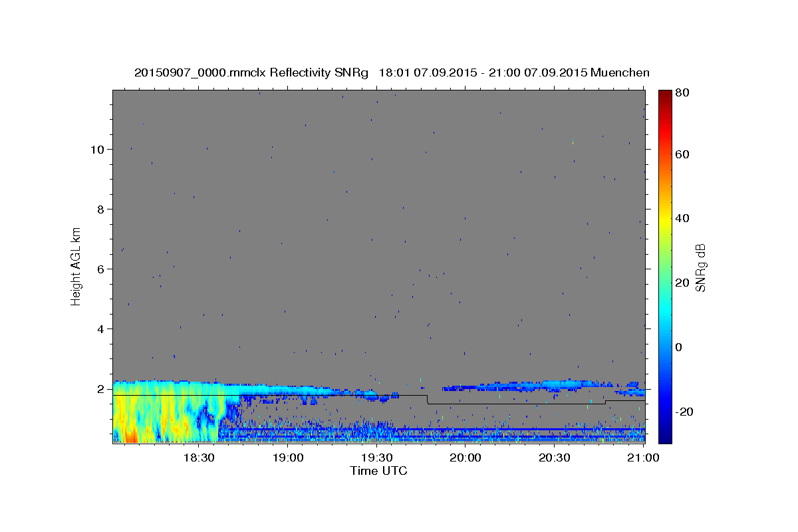Click the colorbar value 60

(682, 154)
